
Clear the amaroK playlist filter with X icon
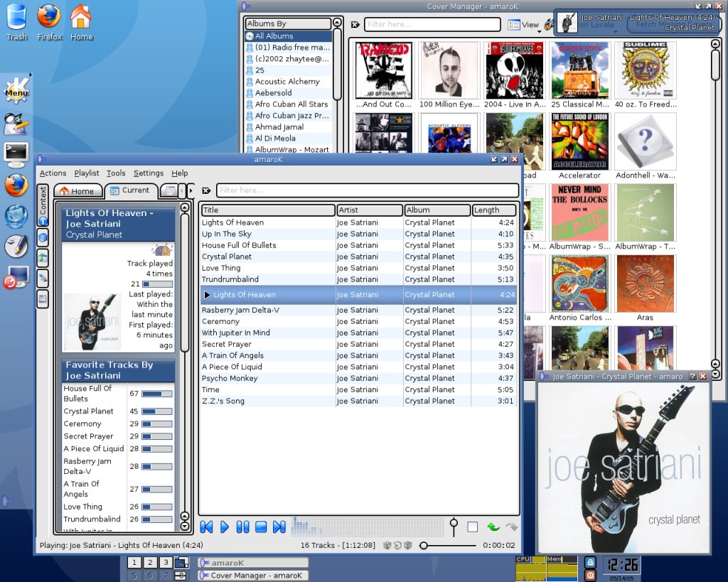(x=206, y=190)
